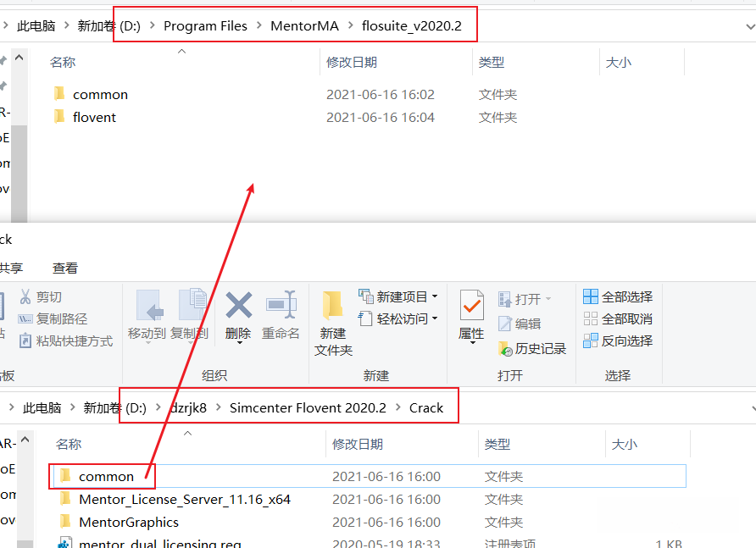Click the Easy access (轻松访问) icon
The height and width of the screenshot is (548, 756).
point(365,318)
